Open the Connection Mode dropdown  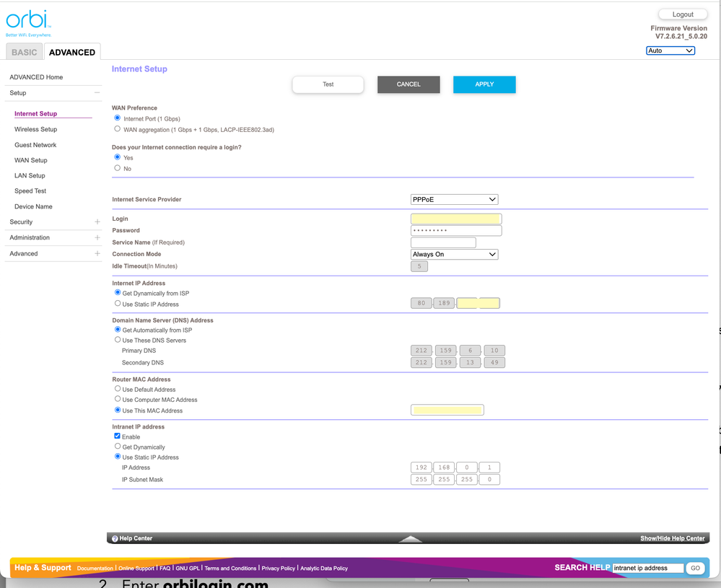click(x=454, y=254)
